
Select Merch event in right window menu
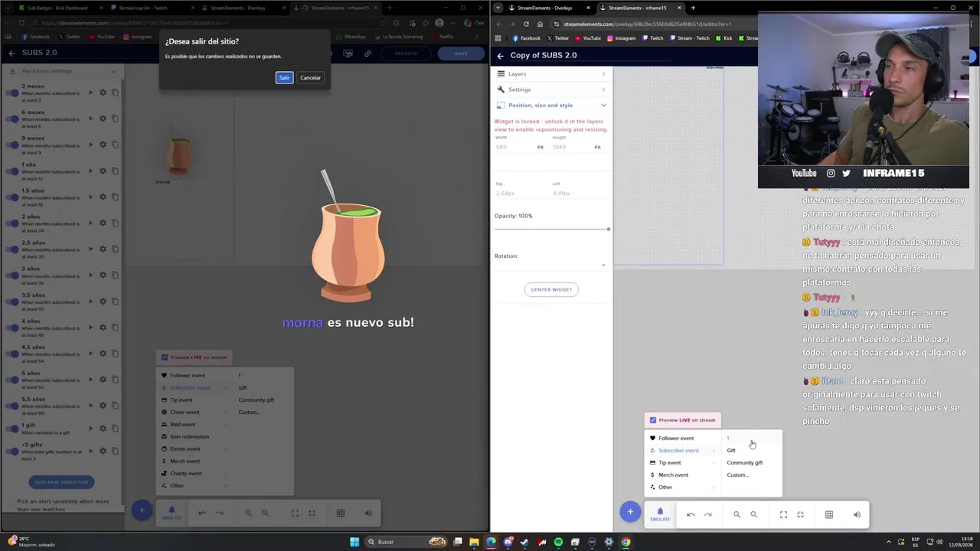(x=683, y=475)
